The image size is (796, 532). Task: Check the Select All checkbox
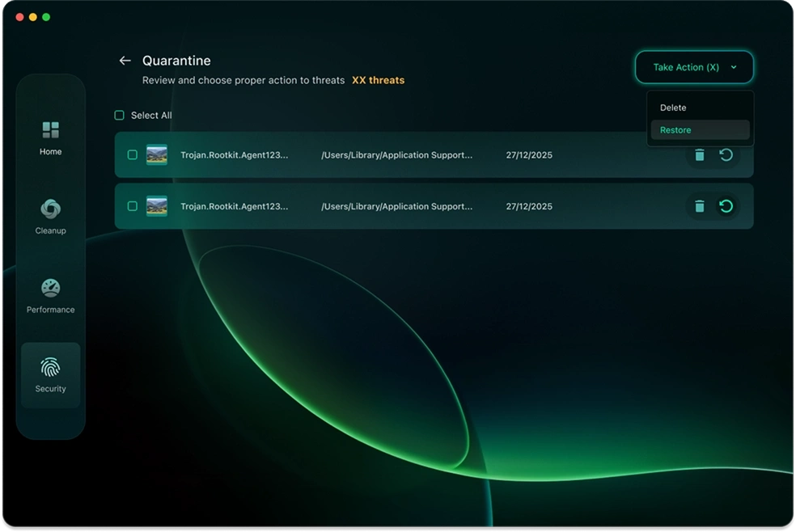119,115
